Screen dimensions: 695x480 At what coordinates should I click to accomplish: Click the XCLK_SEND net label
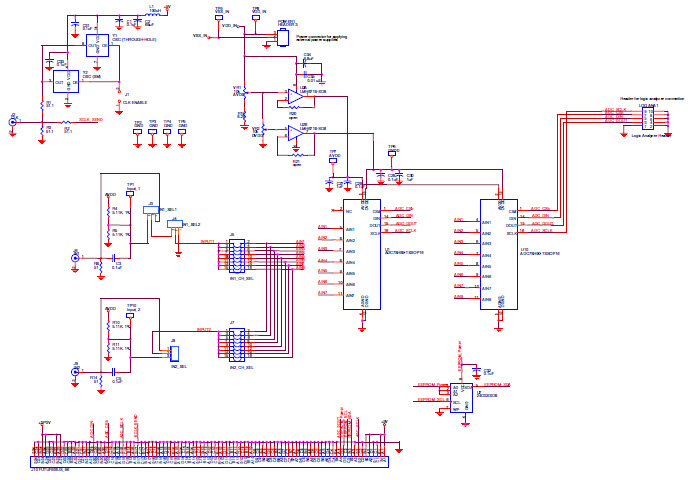click(91, 120)
